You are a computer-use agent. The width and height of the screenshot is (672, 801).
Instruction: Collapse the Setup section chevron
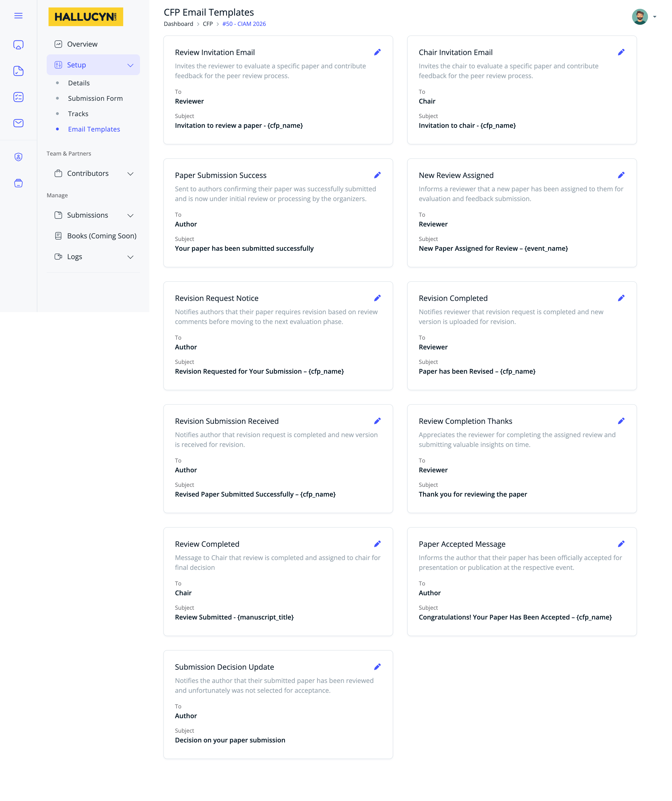click(x=130, y=65)
